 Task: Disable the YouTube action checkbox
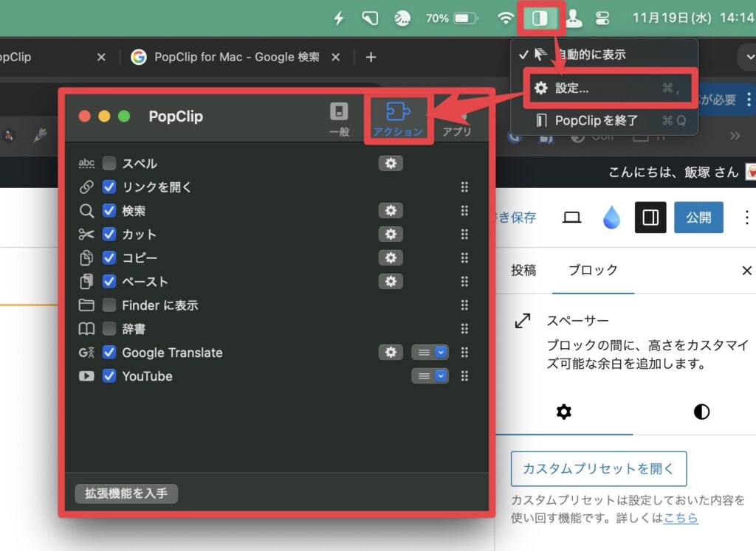click(109, 376)
